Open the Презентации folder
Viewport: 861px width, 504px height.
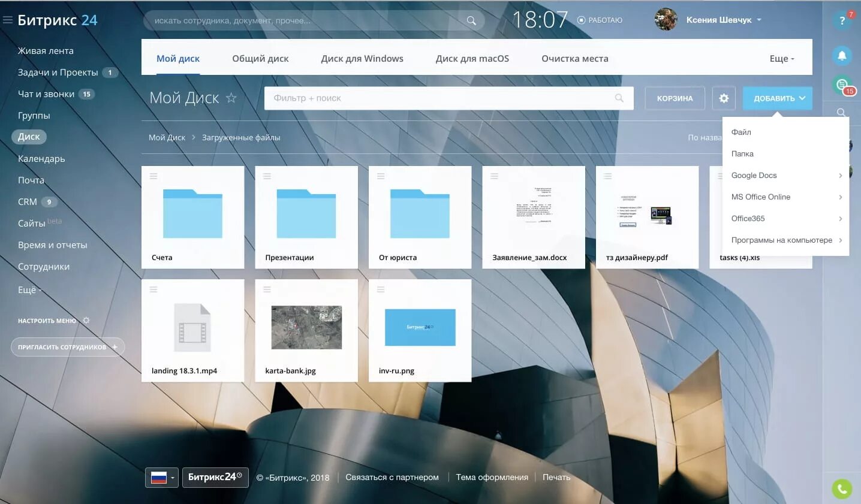tap(306, 217)
